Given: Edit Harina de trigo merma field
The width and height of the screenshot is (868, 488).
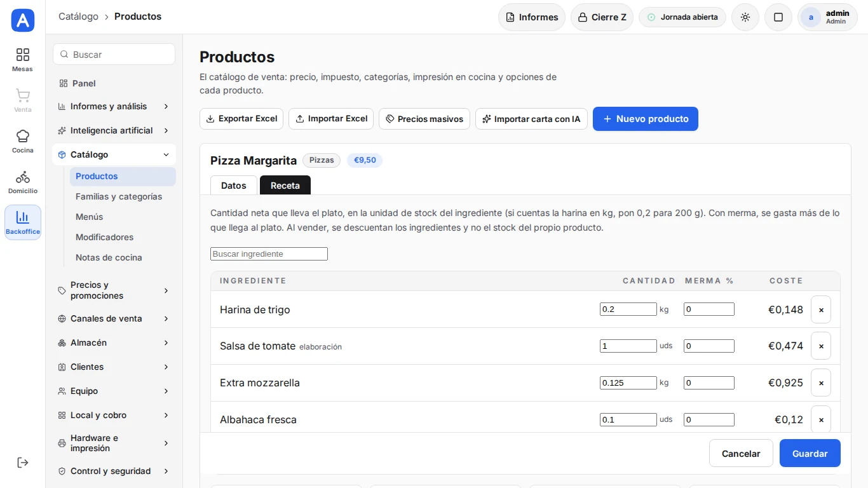Looking at the screenshot, I should click(x=709, y=309).
